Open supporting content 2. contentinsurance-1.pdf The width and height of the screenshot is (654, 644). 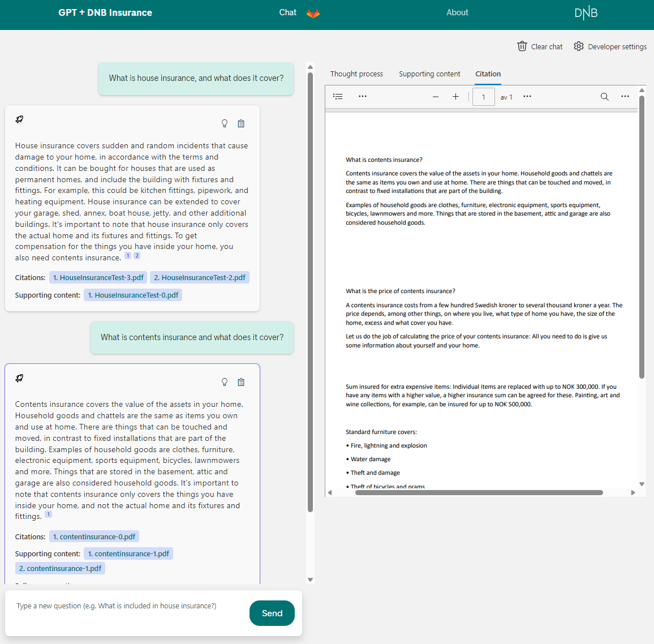tap(60, 568)
